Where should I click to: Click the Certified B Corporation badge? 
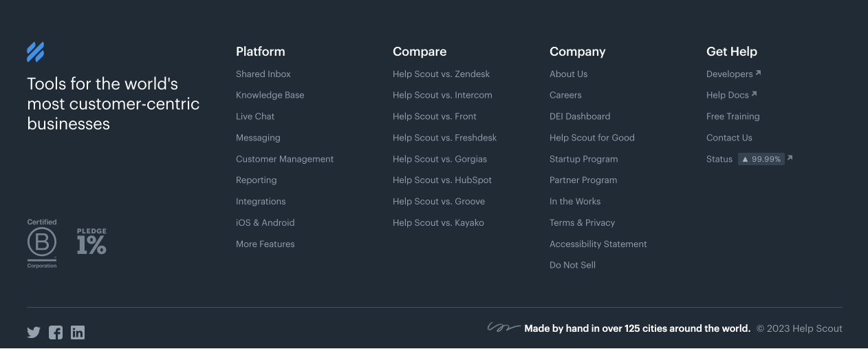click(x=42, y=244)
